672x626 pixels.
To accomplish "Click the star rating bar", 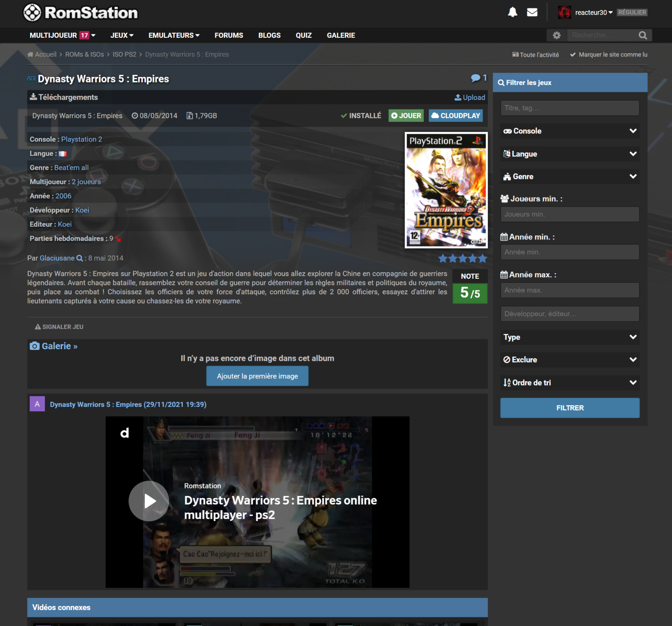I will coord(462,259).
